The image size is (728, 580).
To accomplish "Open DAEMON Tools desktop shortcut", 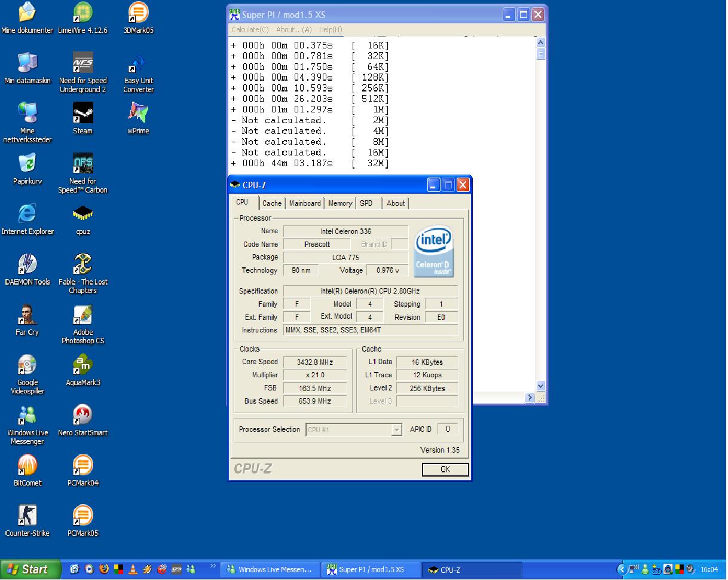I will point(27,269).
